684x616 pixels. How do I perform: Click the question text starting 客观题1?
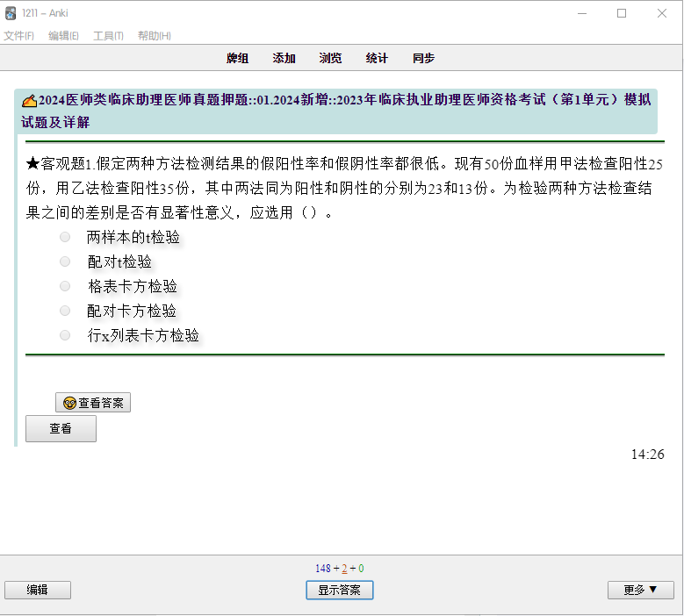pos(344,188)
